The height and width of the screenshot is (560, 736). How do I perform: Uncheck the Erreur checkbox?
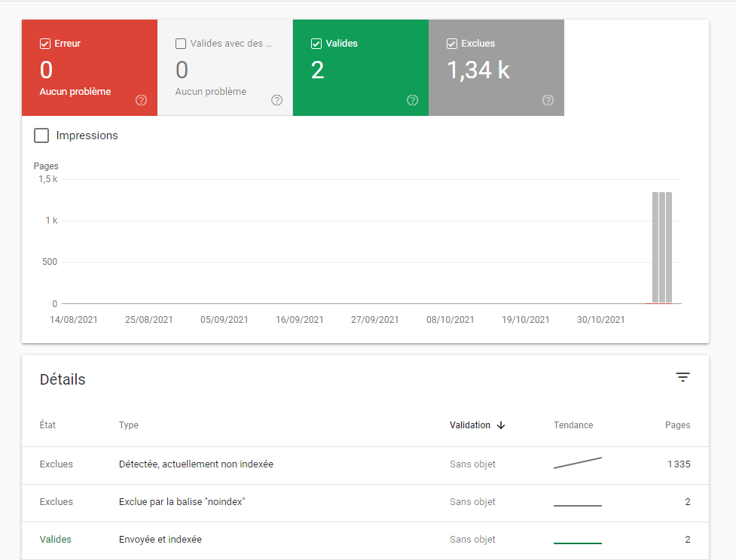(45, 44)
